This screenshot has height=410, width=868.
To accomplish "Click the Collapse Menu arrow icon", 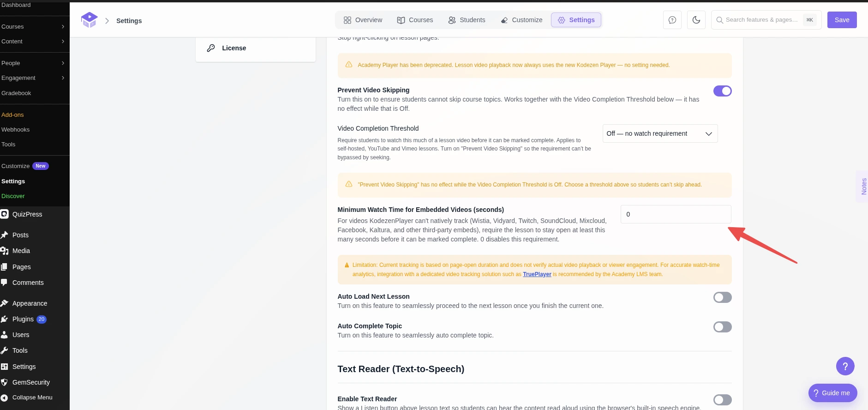I will tap(5, 398).
